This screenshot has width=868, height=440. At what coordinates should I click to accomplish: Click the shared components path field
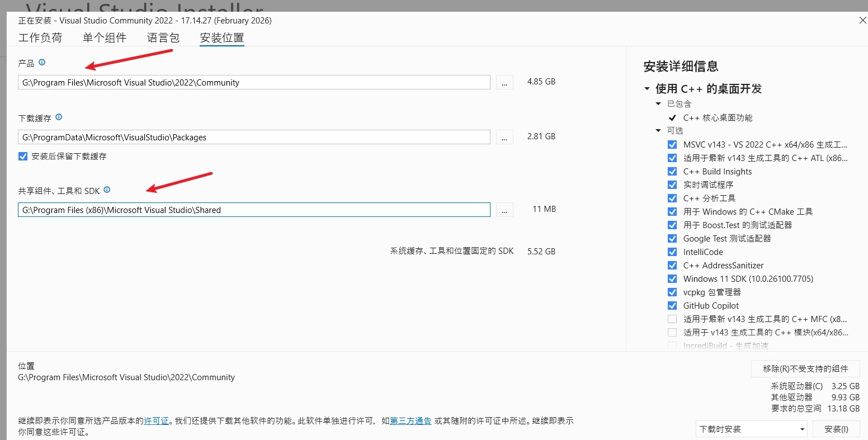pyautogui.click(x=254, y=210)
